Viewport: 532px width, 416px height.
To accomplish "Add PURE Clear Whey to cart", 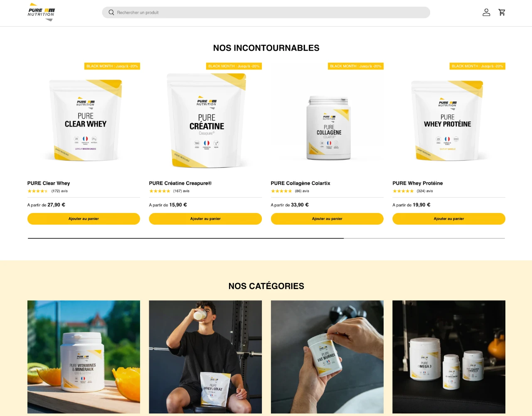I will click(84, 219).
